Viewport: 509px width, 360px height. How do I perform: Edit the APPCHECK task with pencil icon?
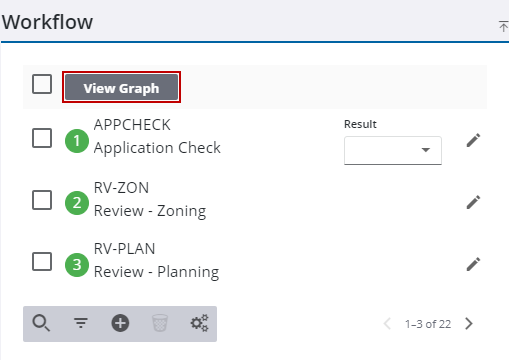473,140
